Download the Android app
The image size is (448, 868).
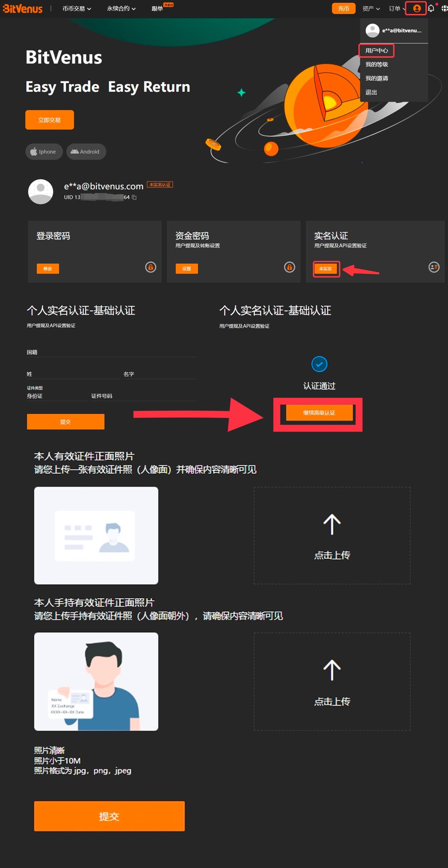click(86, 151)
